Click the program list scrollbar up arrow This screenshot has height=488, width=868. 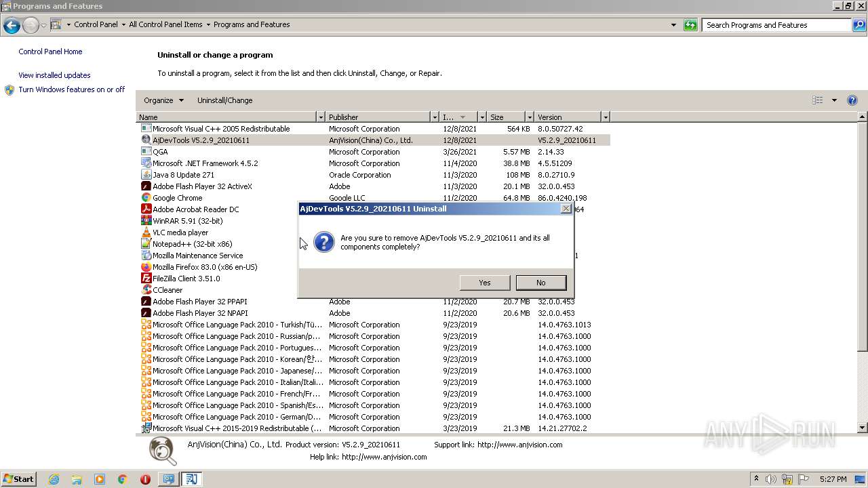[x=863, y=117]
